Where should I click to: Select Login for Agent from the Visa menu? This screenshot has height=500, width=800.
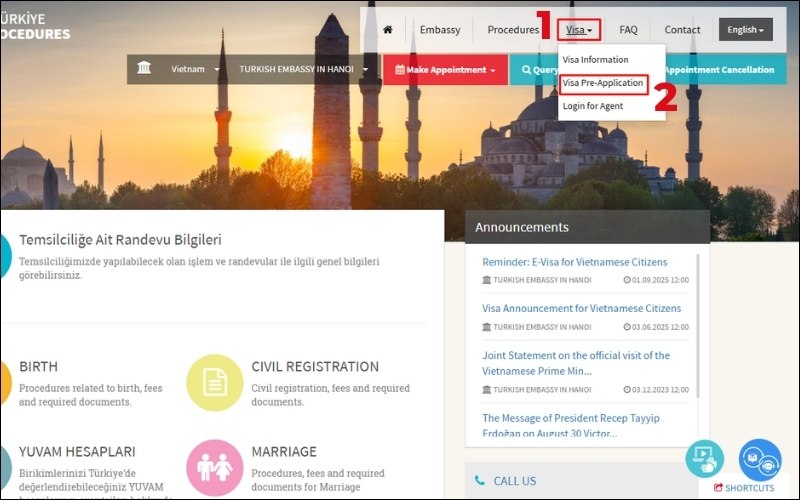click(593, 106)
